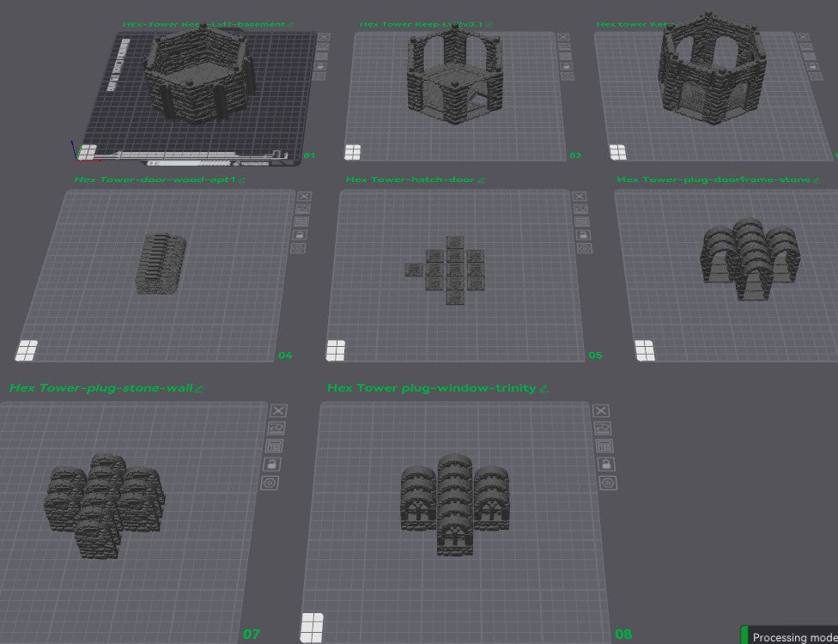Click the Processing mode progress bar
Viewport: 838px width, 644px height.
point(790,637)
